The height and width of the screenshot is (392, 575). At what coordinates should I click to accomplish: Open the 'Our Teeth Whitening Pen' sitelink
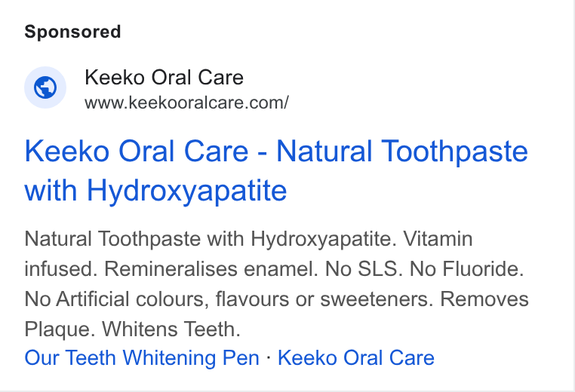click(142, 358)
